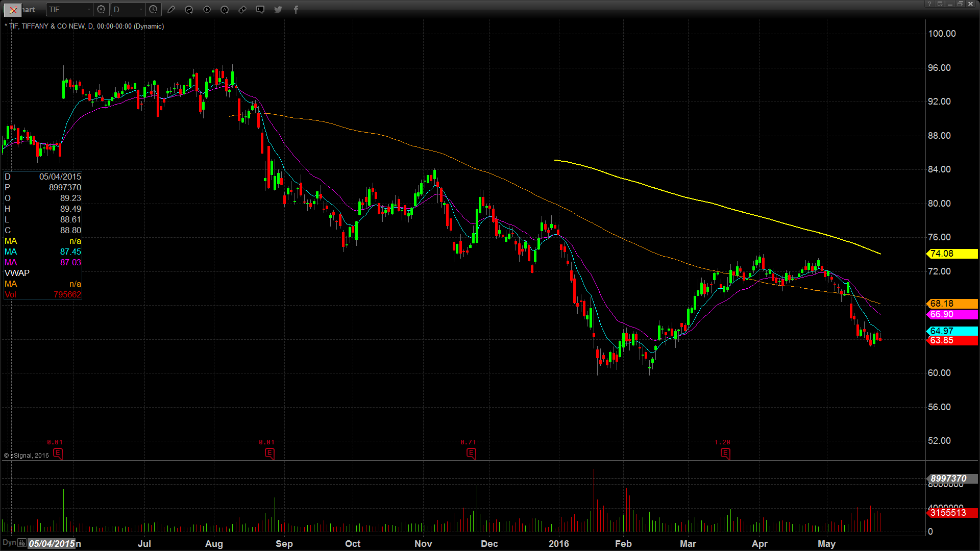Click the link symbols icon
Image resolution: width=980 pixels, height=551 pixels.
pyautogui.click(x=242, y=10)
